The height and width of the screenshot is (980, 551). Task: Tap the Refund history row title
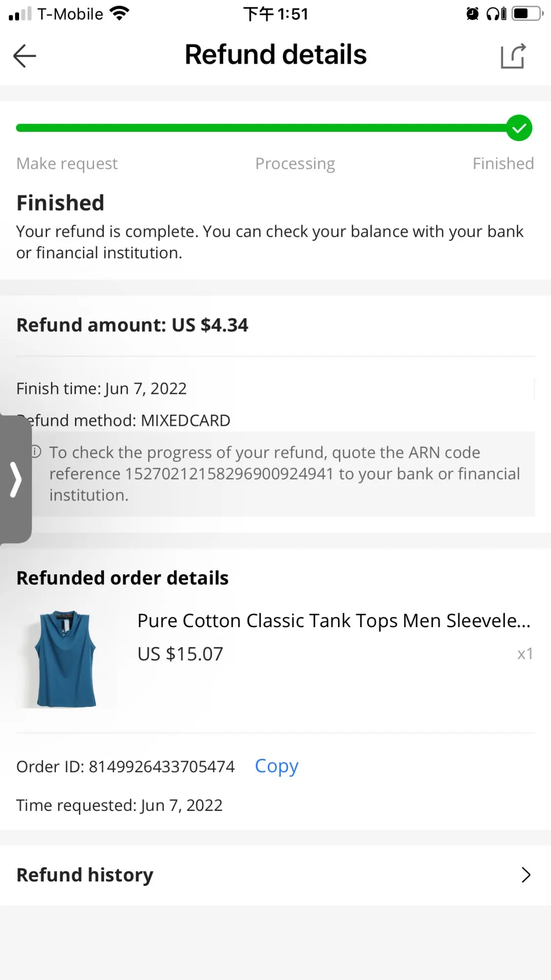tap(85, 875)
